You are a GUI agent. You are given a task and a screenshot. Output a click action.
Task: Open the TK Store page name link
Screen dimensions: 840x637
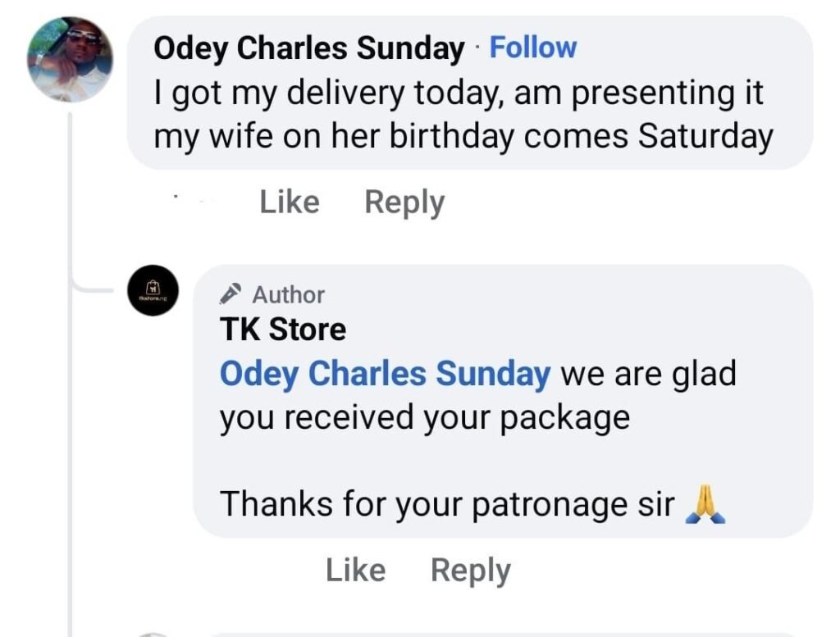[x=283, y=330]
